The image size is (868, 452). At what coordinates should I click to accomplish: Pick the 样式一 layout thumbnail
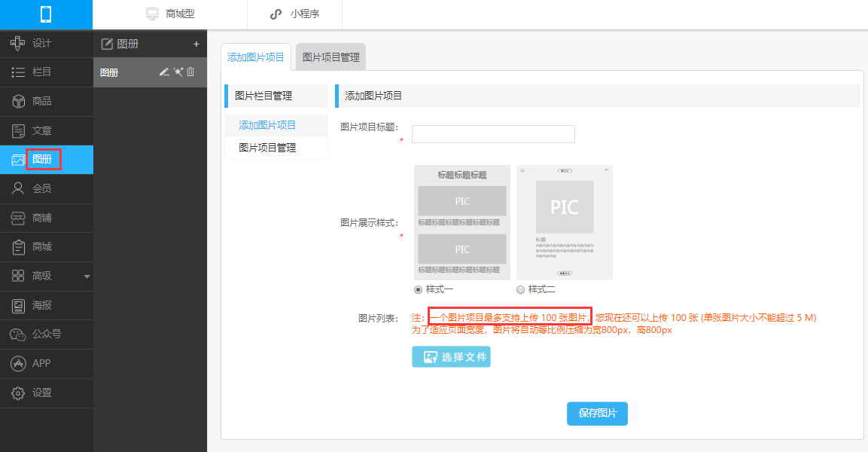(462, 223)
